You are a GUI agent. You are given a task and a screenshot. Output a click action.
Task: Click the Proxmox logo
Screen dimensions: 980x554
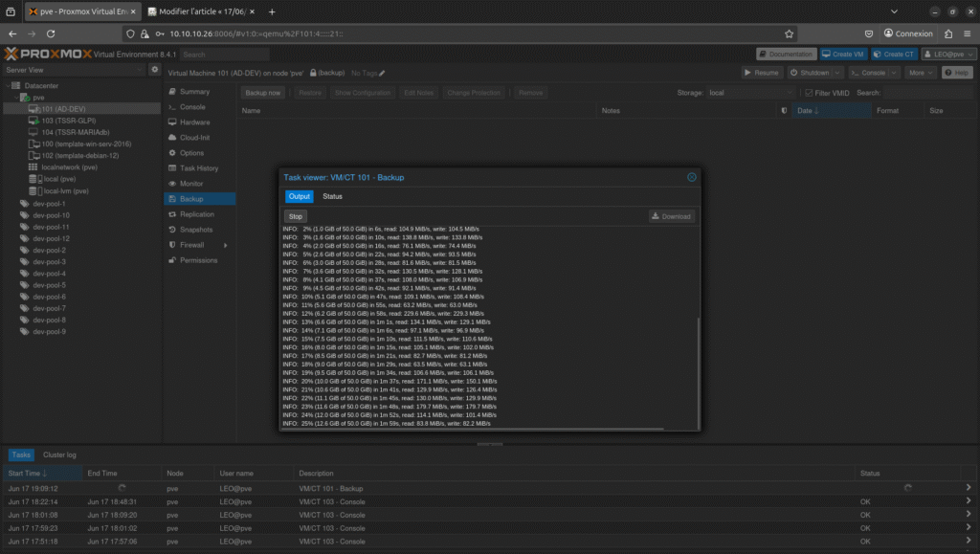[48, 55]
